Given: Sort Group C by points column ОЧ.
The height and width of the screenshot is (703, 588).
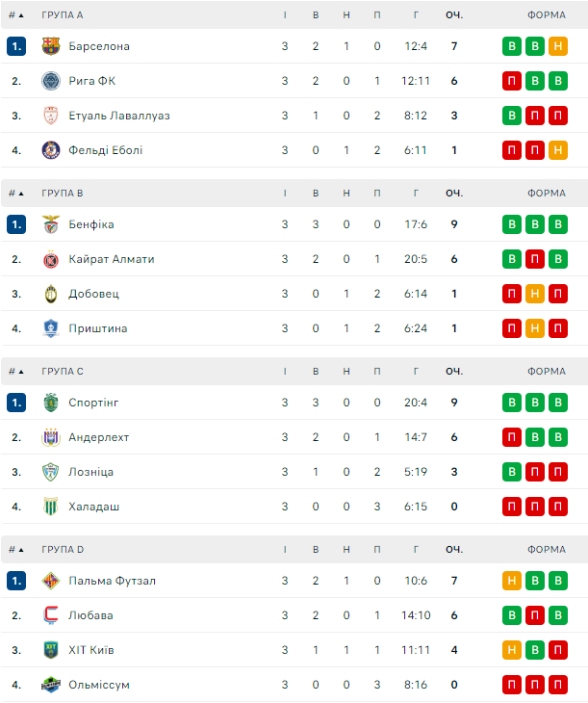Looking at the screenshot, I should tap(454, 372).
